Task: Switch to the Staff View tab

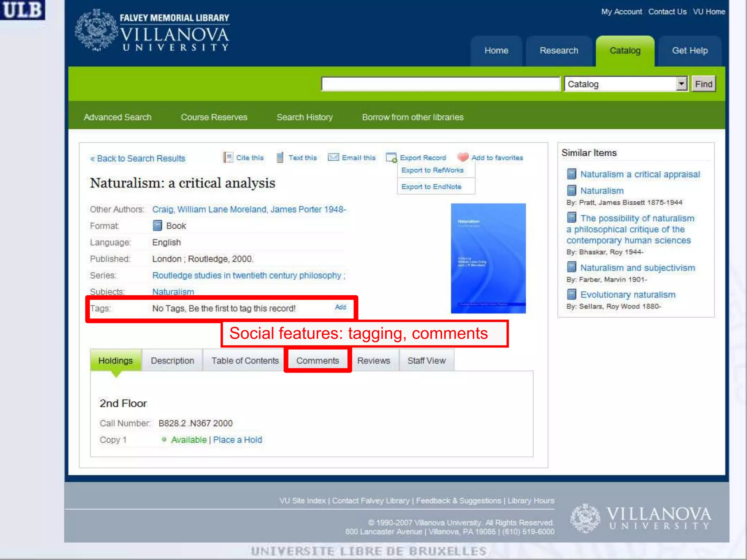Action: point(426,361)
